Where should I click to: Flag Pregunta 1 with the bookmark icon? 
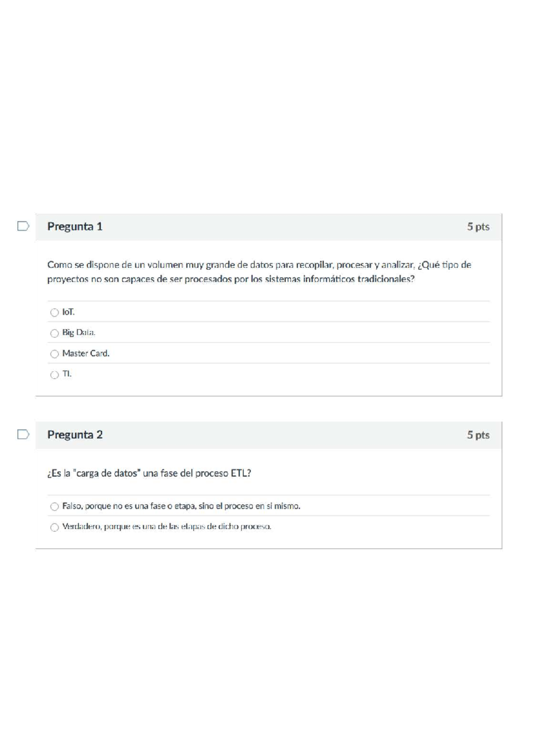(23, 227)
